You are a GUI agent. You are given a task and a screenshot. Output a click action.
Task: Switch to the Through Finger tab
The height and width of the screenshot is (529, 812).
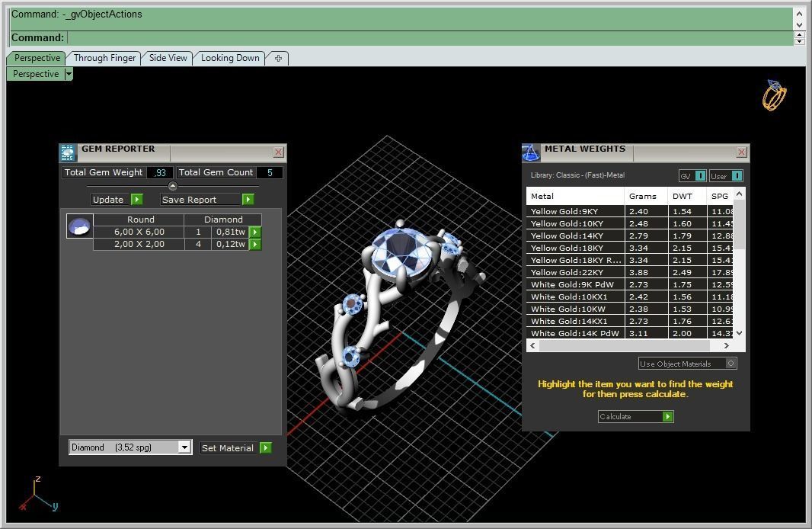104,58
